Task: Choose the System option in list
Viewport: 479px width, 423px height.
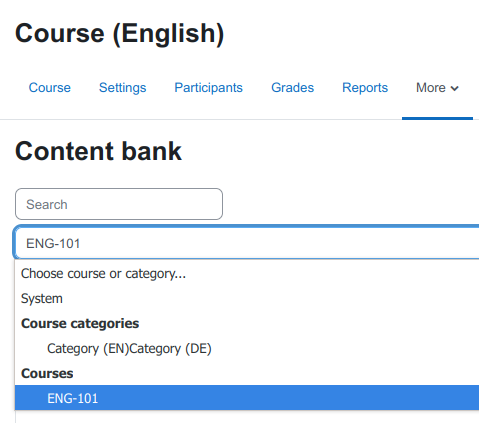Action: pyautogui.click(x=247, y=298)
